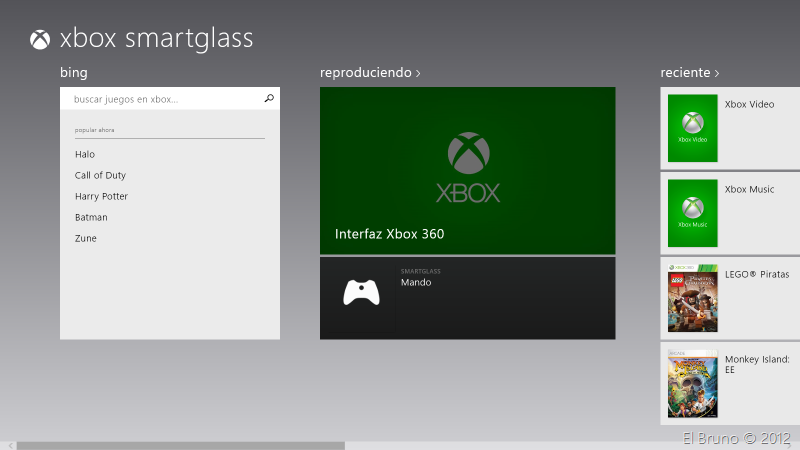The height and width of the screenshot is (450, 800).
Task: Open the Interfaz Xbox 360 label
Action: pos(389,234)
